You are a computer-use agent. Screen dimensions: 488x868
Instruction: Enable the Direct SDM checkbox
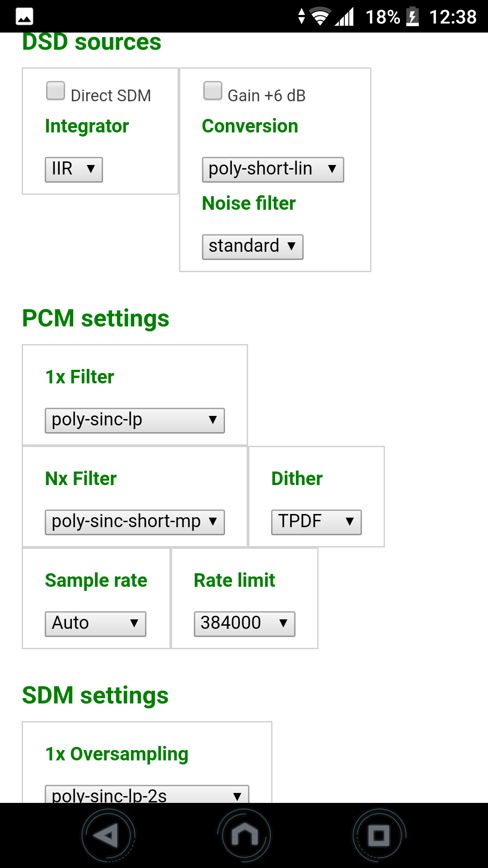pos(56,90)
